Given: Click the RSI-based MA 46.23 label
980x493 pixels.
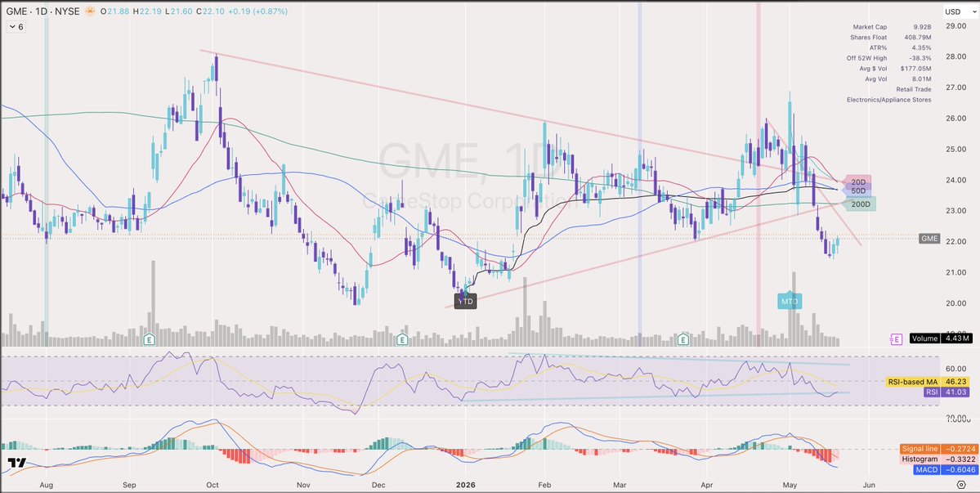Looking at the screenshot, I should tap(929, 381).
